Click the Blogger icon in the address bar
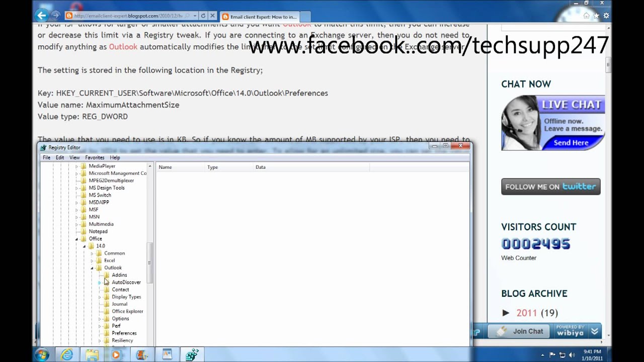644x362 pixels. pyautogui.click(x=69, y=16)
